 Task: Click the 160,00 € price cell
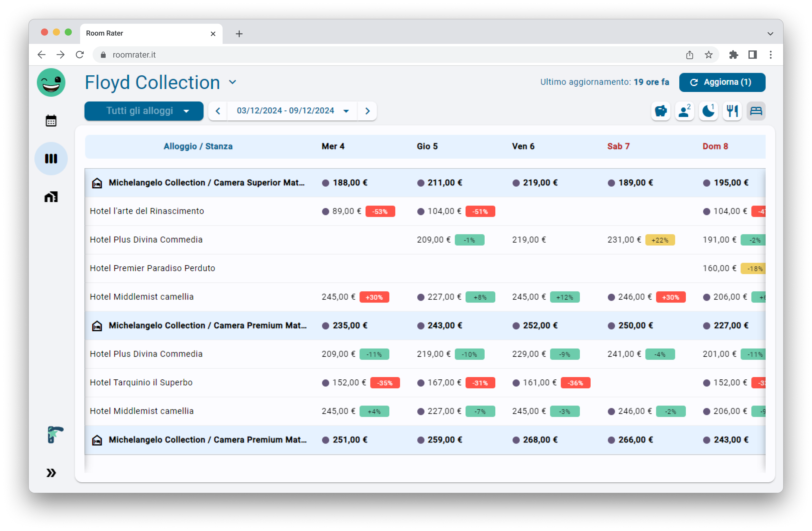tap(719, 268)
